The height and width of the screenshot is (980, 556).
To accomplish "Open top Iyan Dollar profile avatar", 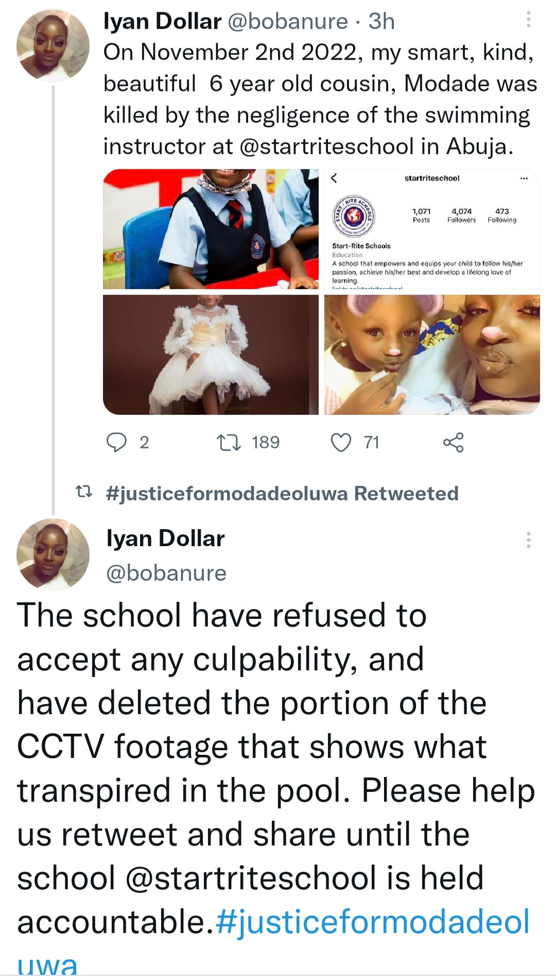I will coord(53,46).
